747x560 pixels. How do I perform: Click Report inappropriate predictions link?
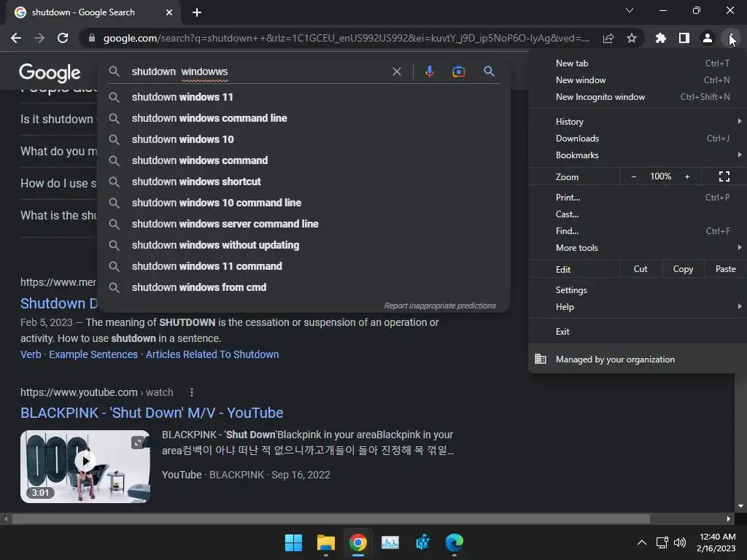click(x=440, y=306)
